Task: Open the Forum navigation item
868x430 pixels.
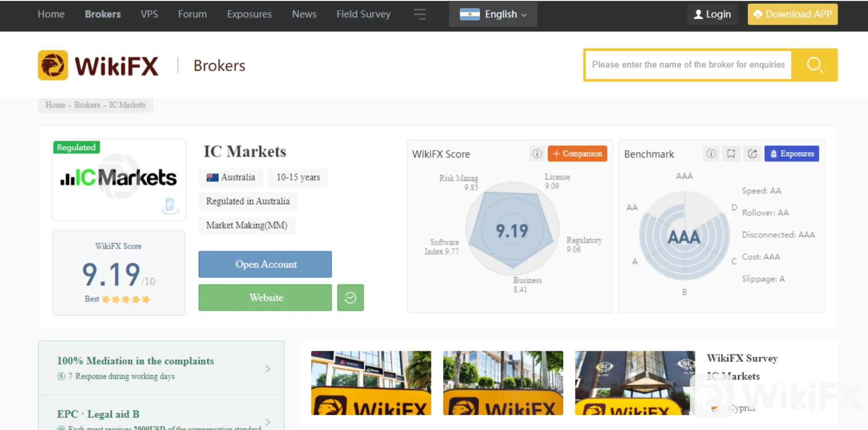Action: (192, 14)
